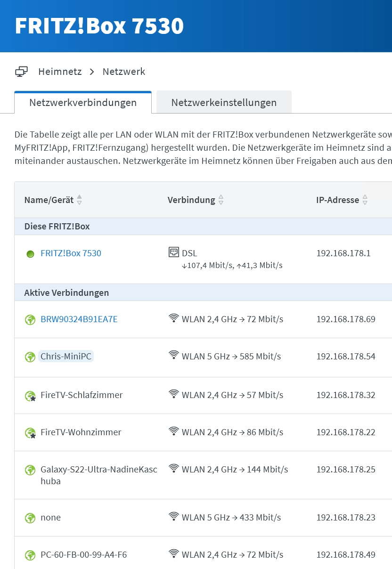The width and height of the screenshot is (392, 569).
Task: Click the starred globe icon for FireTV-Schlafzimmer
Action: (x=30, y=396)
